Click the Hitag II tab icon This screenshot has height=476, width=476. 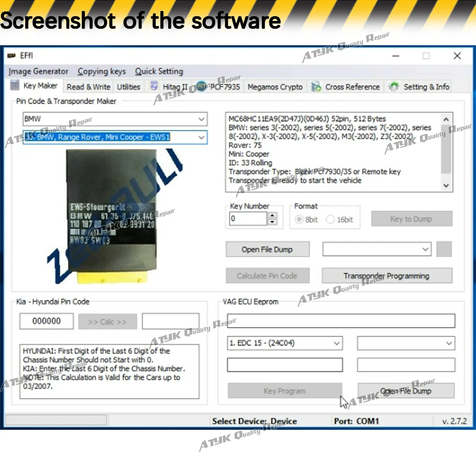pos(154,86)
